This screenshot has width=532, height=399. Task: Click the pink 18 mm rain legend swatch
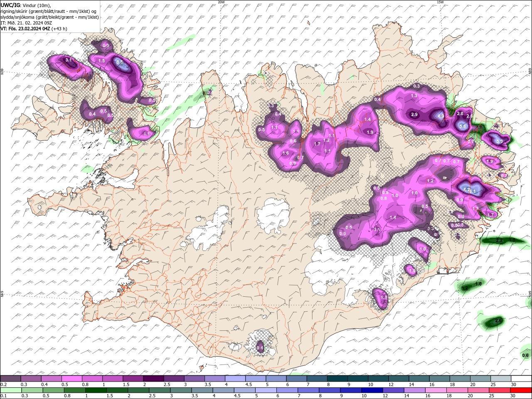457,390
